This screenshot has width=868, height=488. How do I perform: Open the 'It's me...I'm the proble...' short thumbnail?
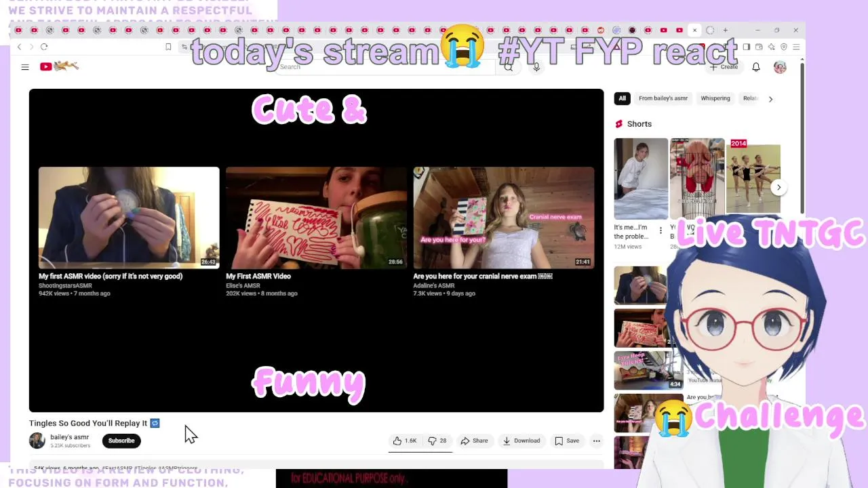(x=641, y=179)
